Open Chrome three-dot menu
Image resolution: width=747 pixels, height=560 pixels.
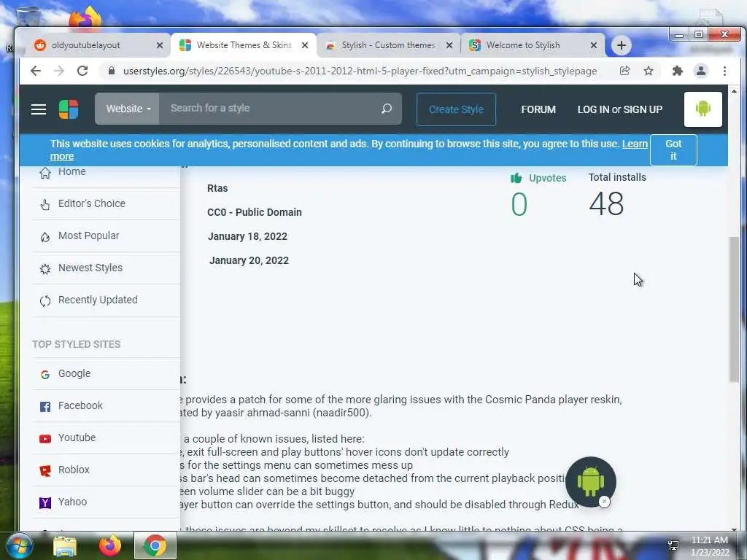pos(724,71)
